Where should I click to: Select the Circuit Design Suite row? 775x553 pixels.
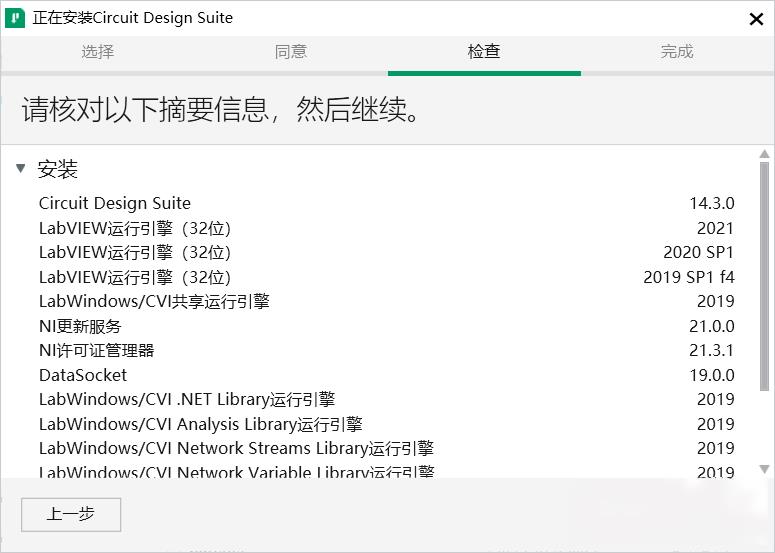387,203
